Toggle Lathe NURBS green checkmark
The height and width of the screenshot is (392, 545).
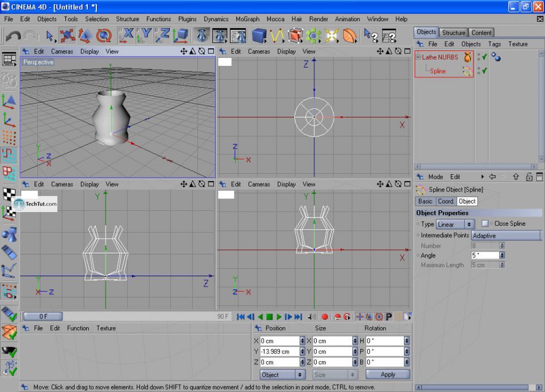[485, 57]
